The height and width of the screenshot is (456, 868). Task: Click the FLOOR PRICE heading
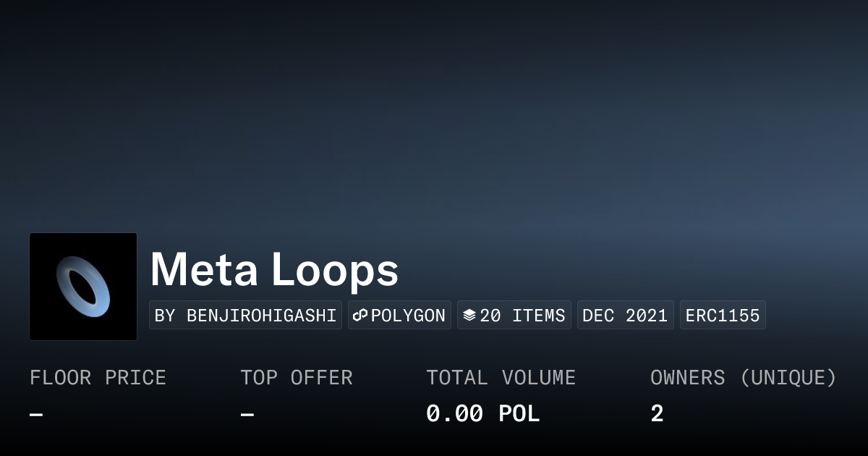(x=98, y=378)
